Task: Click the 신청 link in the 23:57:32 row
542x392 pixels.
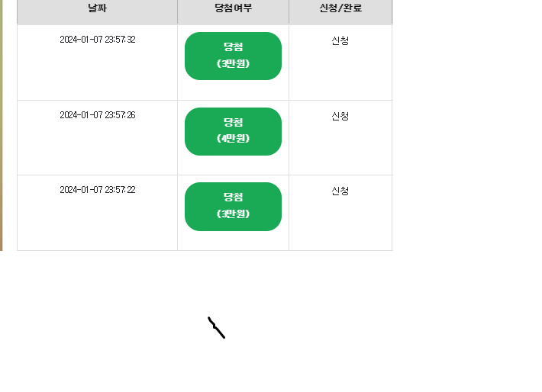Action: pos(340,40)
